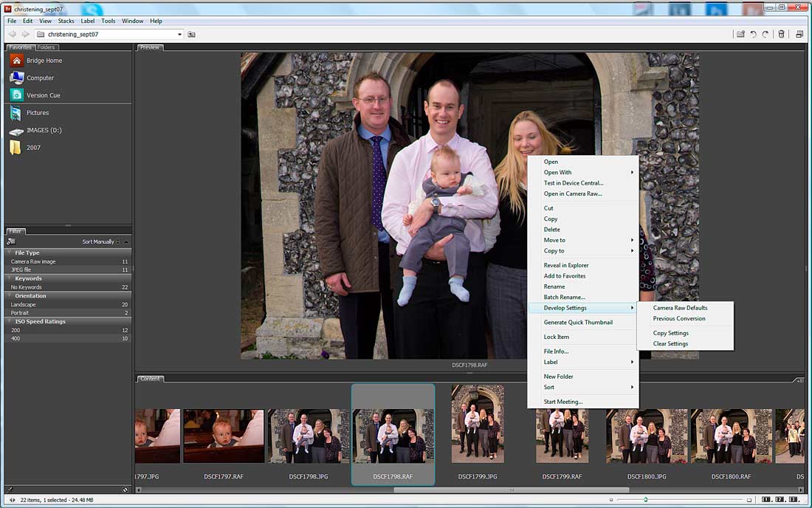Collapse the File Type filter section
The width and height of the screenshot is (812, 508).
coord(9,253)
